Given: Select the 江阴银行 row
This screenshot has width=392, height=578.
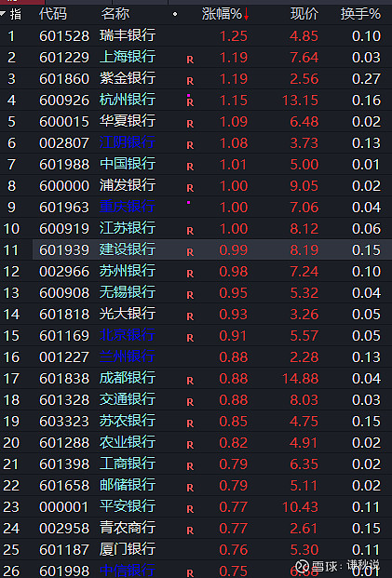Looking at the screenshot, I should (x=196, y=142).
